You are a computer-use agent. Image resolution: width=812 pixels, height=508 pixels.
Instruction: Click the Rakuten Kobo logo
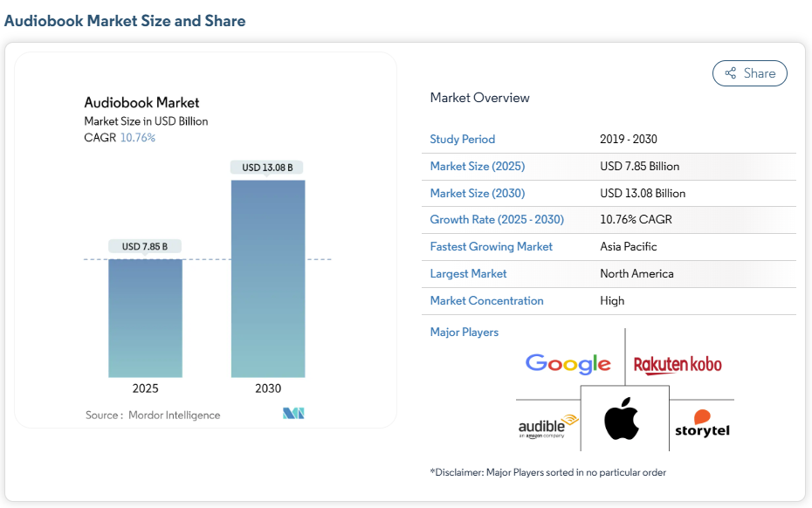(x=678, y=364)
